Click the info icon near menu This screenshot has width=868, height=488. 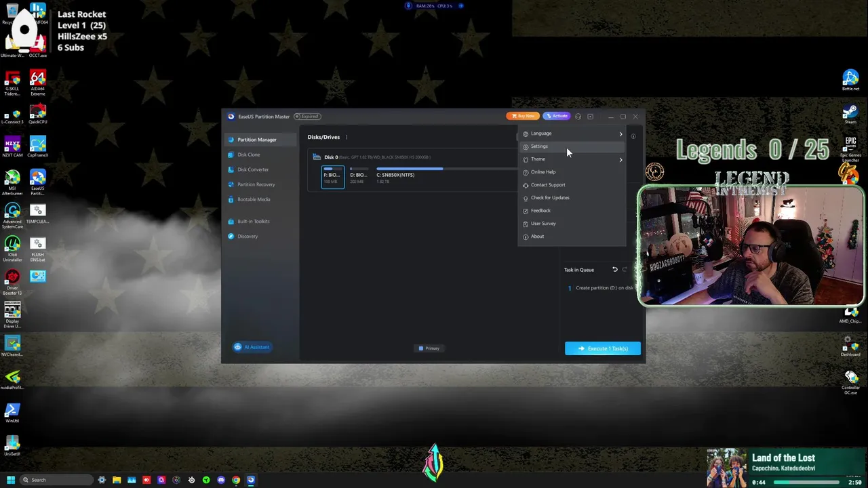(x=633, y=136)
